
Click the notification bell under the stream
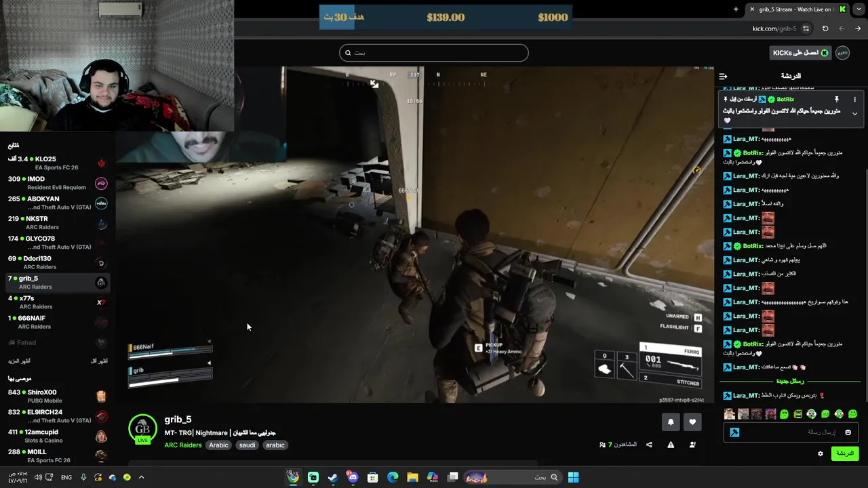click(671, 422)
